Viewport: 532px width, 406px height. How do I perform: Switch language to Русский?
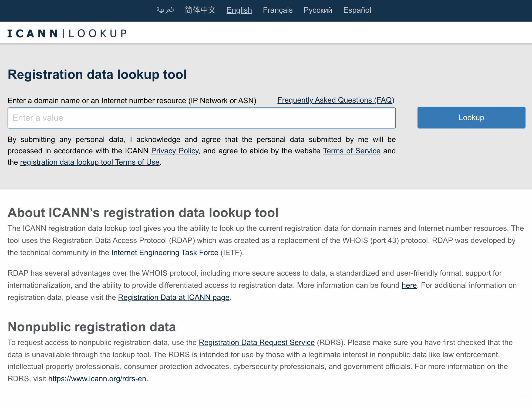click(318, 10)
